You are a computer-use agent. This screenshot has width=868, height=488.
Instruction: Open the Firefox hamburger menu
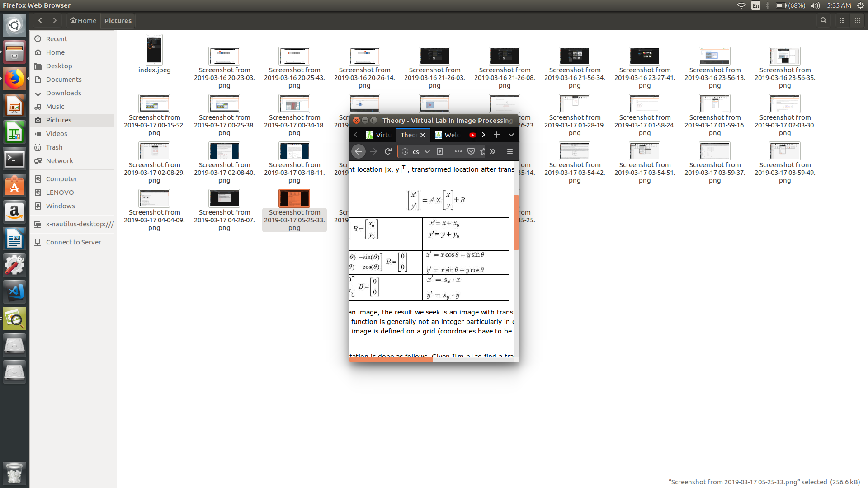(509, 151)
